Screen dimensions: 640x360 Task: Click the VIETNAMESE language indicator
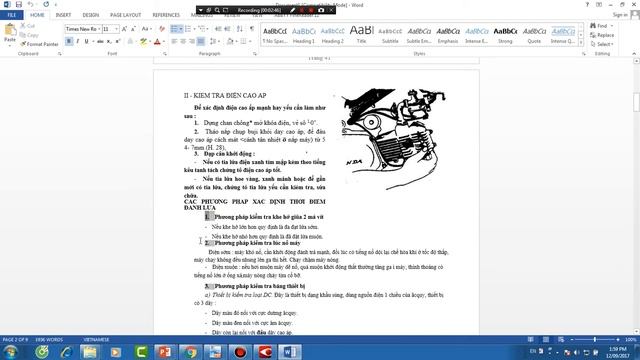point(96,340)
